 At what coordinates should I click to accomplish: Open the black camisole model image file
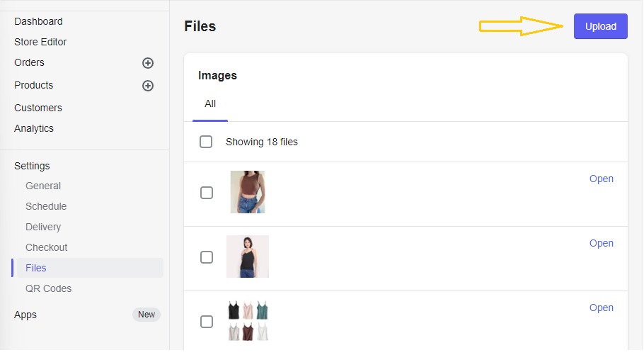click(602, 243)
